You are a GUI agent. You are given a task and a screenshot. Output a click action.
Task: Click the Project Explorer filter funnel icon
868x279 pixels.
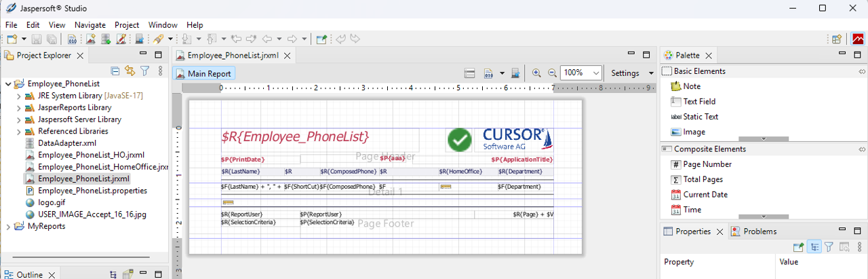[x=144, y=71]
